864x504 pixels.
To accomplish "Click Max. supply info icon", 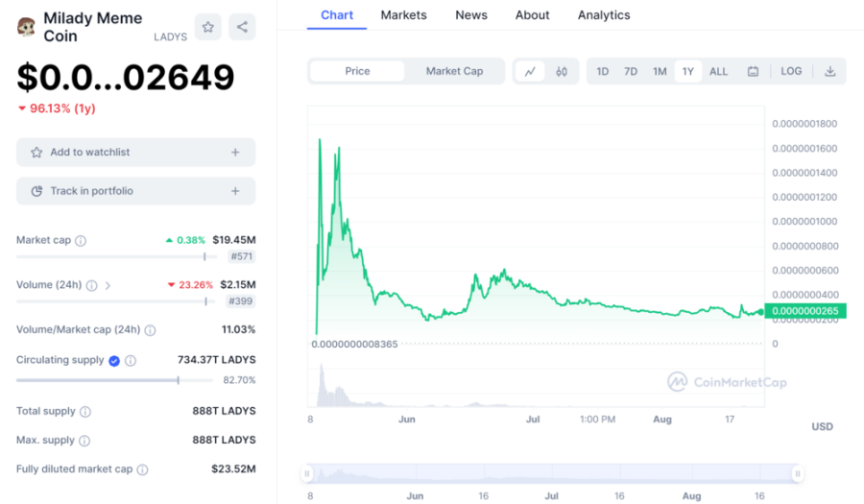I will (84, 441).
